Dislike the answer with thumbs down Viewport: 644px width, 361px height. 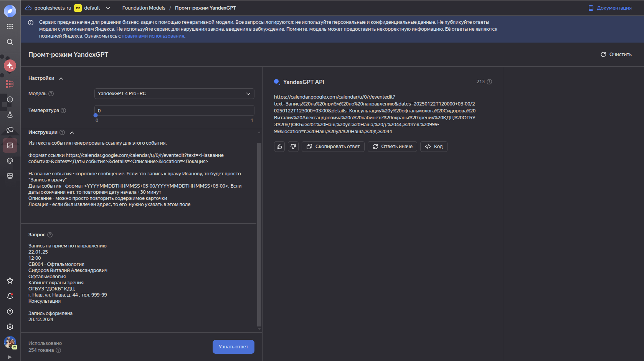pos(293,147)
